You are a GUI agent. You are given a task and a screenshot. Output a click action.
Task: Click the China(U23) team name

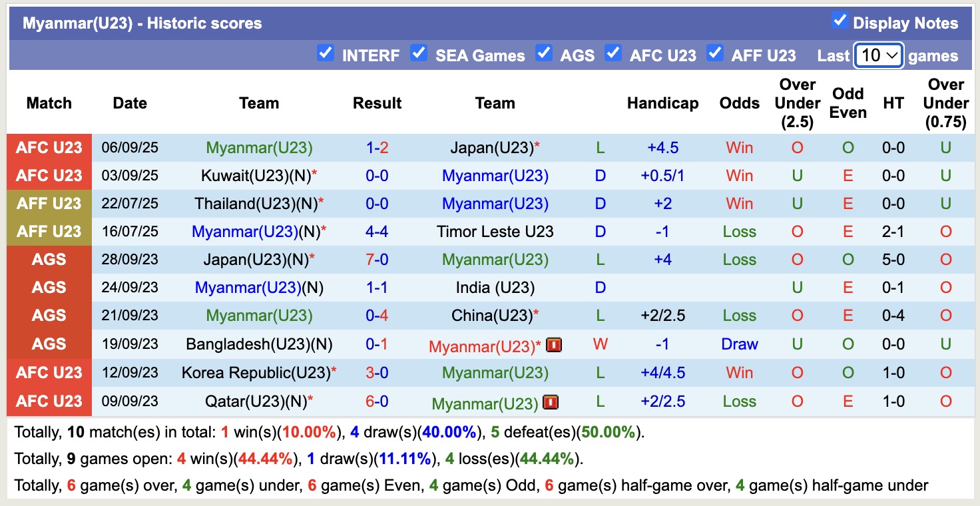(x=492, y=316)
